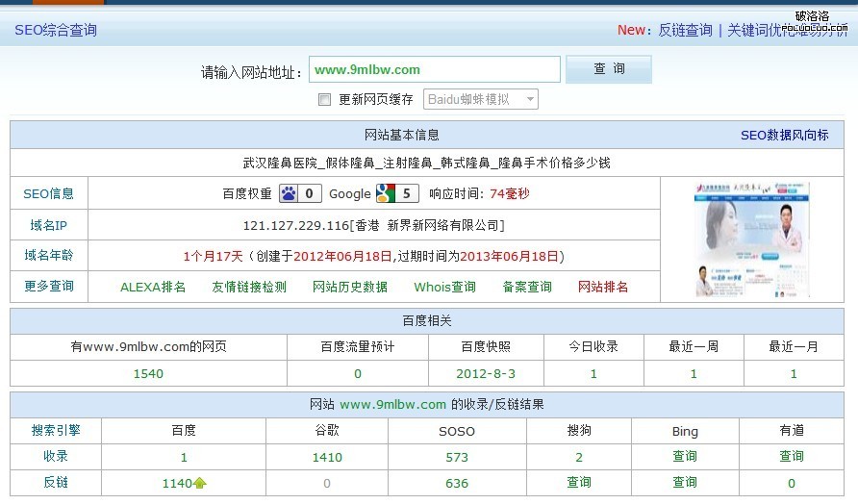Viewport: 858px width, 504px height.
Task: Click the Google 反链 value 0
Action: pyautogui.click(x=327, y=483)
